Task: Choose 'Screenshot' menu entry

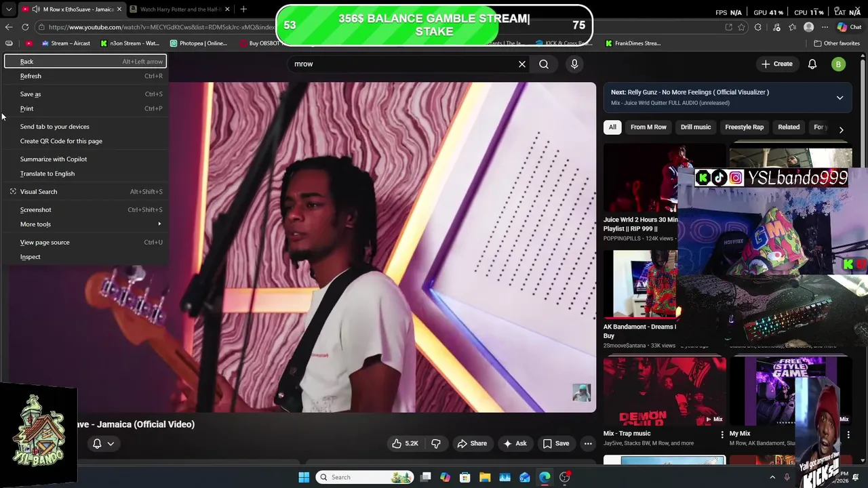Action: tap(85, 209)
